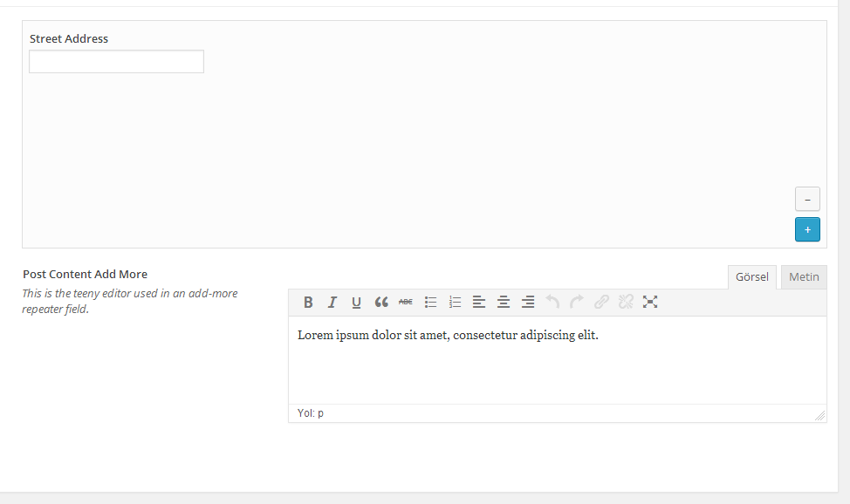Click the Street Address input field
The height and width of the screenshot is (504, 850).
(116, 61)
